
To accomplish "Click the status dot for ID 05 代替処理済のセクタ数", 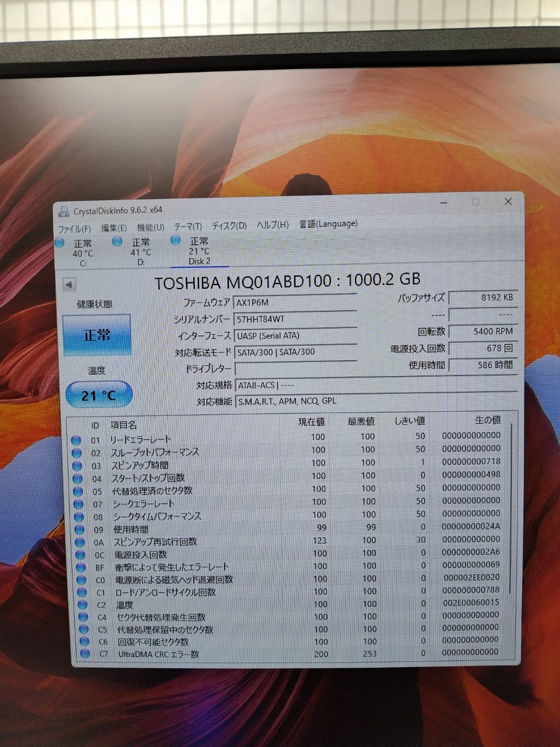I will point(78,491).
